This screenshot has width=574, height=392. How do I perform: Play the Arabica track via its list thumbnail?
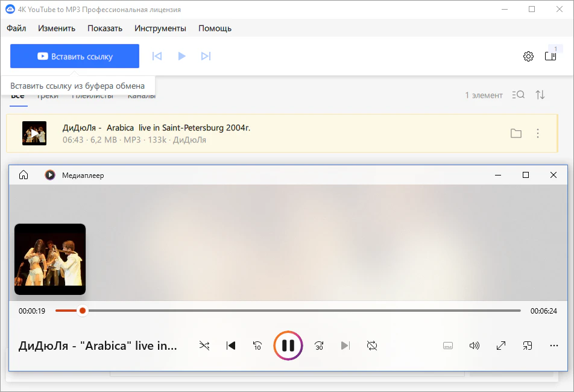pos(34,133)
